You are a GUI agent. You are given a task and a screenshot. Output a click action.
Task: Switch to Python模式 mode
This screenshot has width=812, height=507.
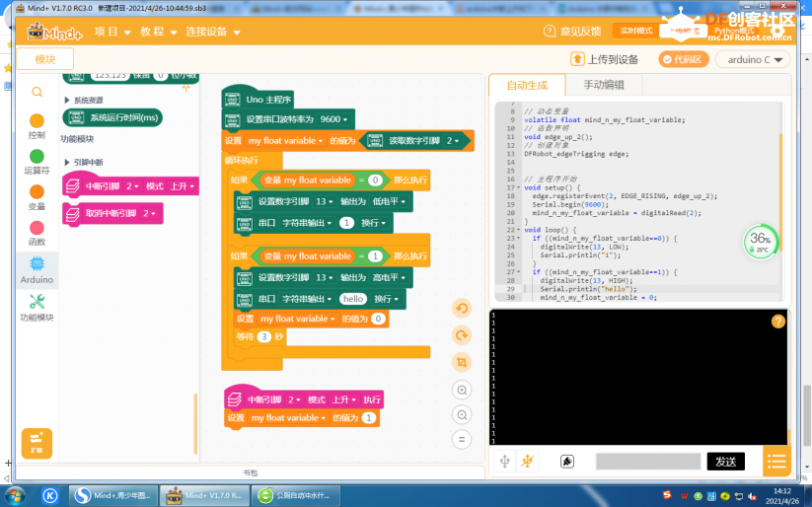coord(734,31)
